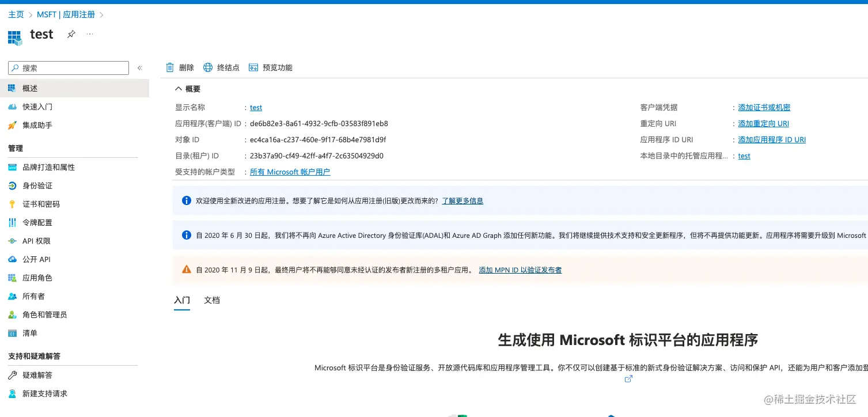Click the 角色和管理员 icon
Image resolution: width=868 pixels, height=417 pixels.
point(12,314)
